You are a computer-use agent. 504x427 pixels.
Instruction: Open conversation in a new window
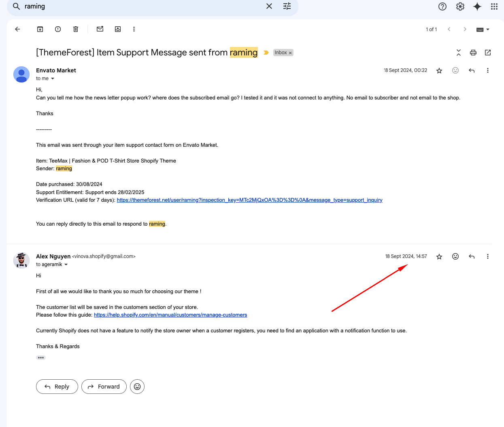(488, 53)
